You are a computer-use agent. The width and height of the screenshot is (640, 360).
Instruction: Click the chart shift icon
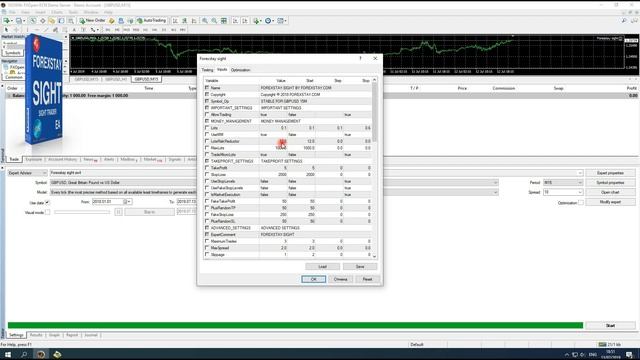point(245,21)
